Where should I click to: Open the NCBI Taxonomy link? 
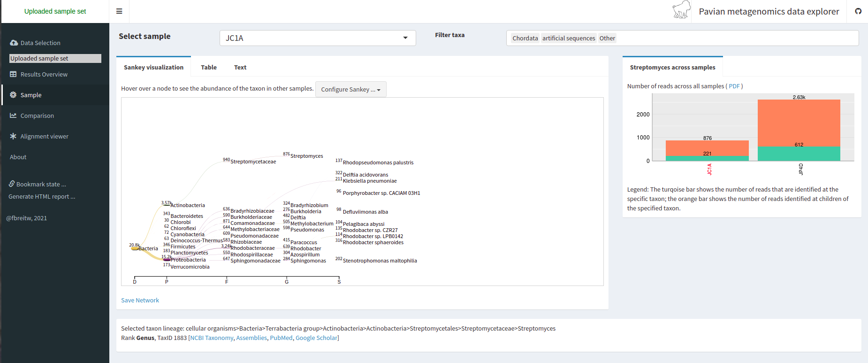coord(212,338)
